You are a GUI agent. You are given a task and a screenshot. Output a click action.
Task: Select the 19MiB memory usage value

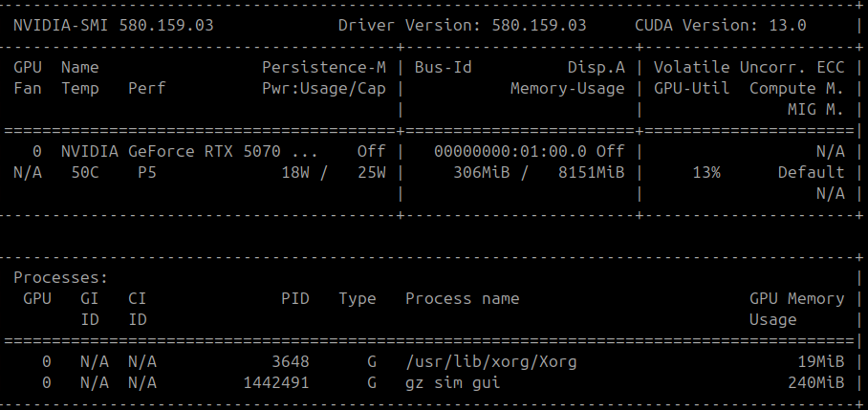click(821, 362)
